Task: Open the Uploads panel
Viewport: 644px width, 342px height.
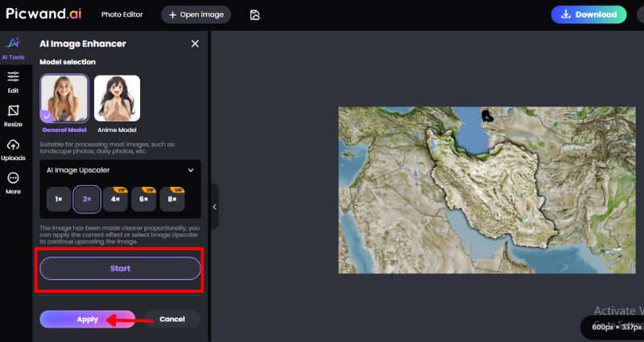Action: [x=13, y=149]
